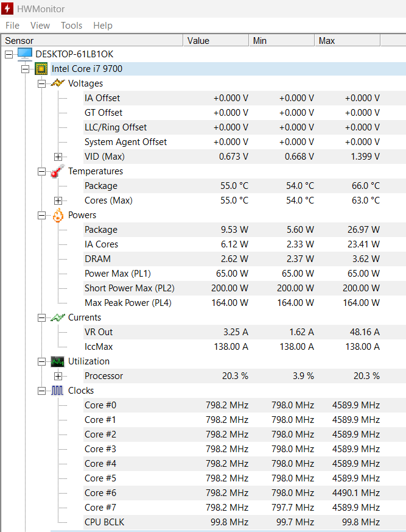Select the Powers group label

tap(82, 215)
